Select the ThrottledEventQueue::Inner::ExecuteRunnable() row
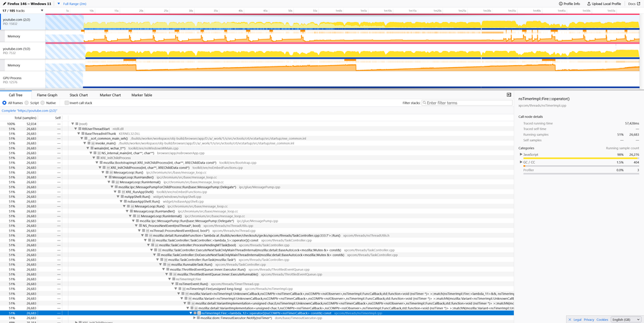The height and width of the screenshot is (323, 644). (x=257, y=274)
